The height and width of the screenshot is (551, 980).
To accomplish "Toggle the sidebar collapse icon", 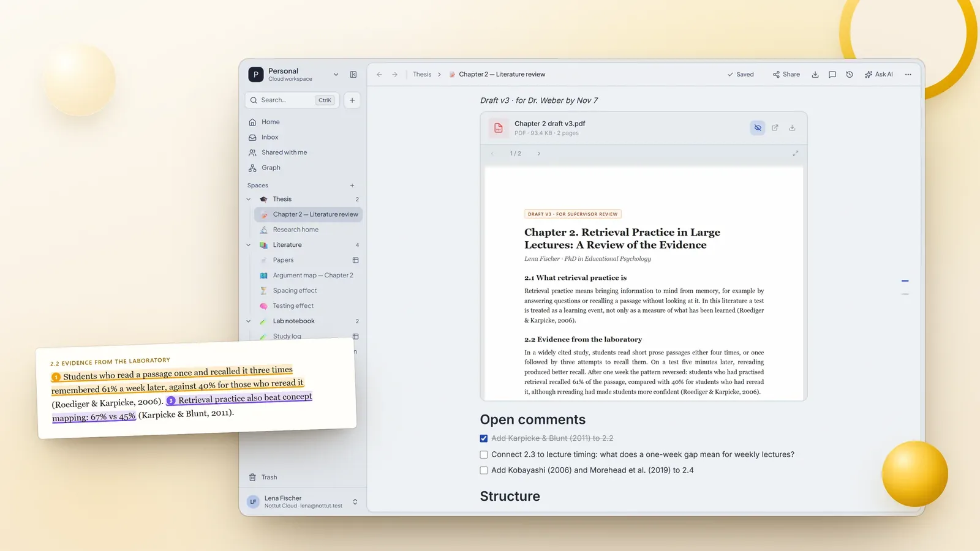I will click(x=353, y=75).
